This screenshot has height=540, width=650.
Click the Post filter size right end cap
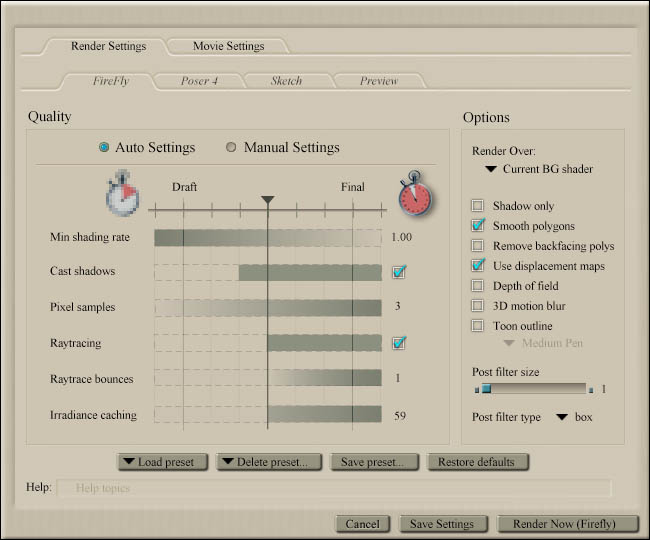coord(591,390)
